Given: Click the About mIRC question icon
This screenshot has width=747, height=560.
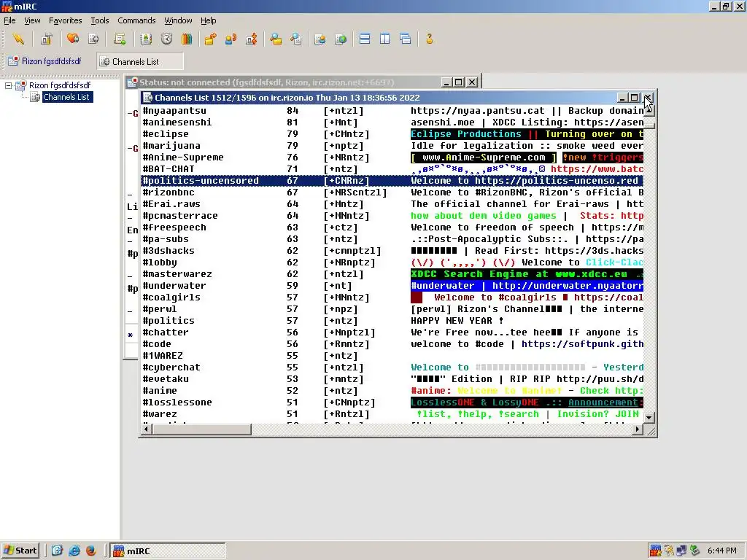Looking at the screenshot, I should pyautogui.click(x=430, y=39).
